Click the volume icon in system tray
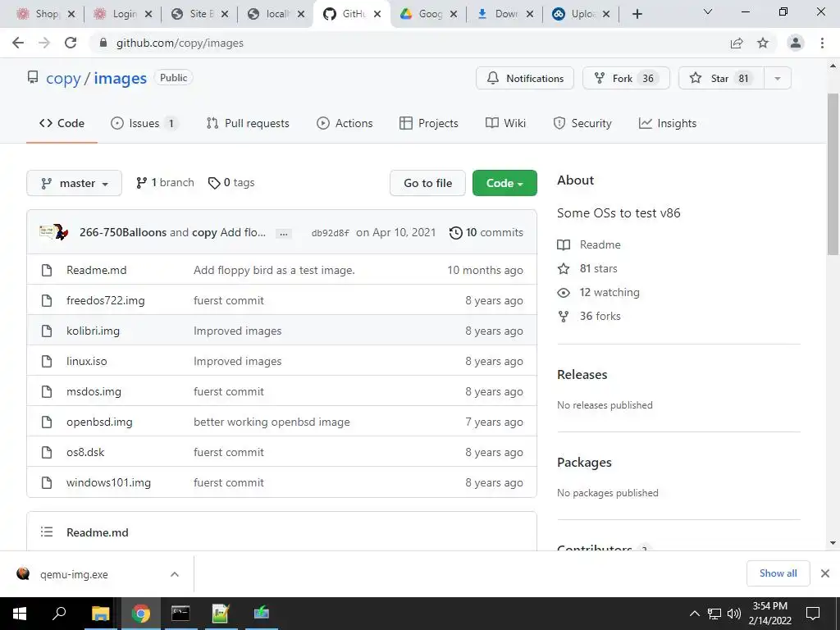The width and height of the screenshot is (840, 630). (x=734, y=614)
